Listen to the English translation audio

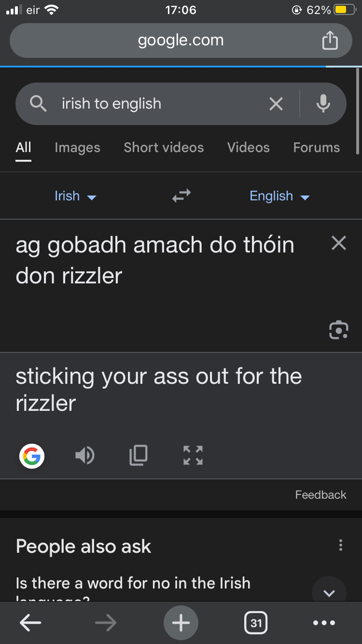click(85, 455)
